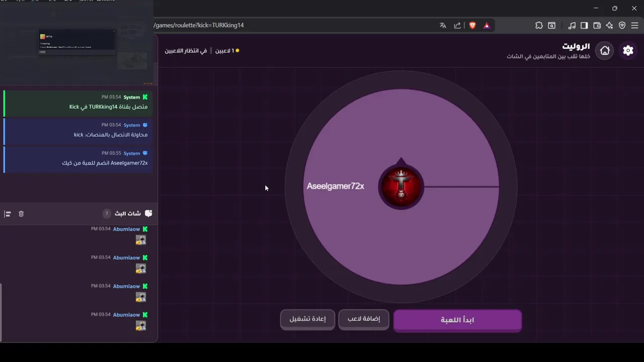Click the chat count badge 7
Image resolution: width=644 pixels, height=362 pixels.
107,214
